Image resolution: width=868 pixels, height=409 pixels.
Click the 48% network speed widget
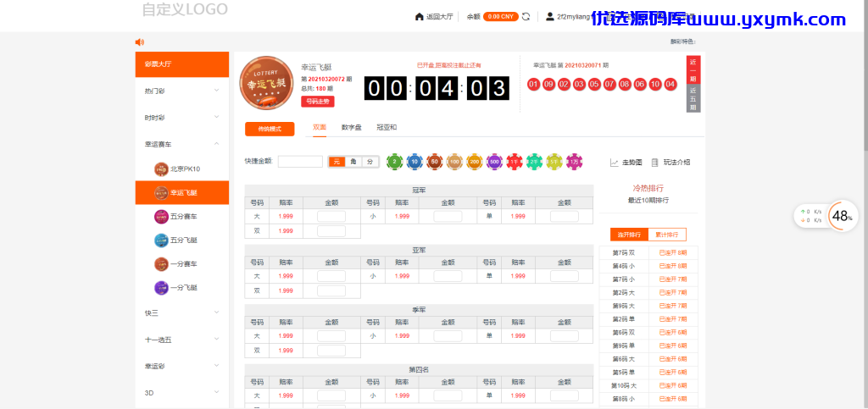click(842, 216)
